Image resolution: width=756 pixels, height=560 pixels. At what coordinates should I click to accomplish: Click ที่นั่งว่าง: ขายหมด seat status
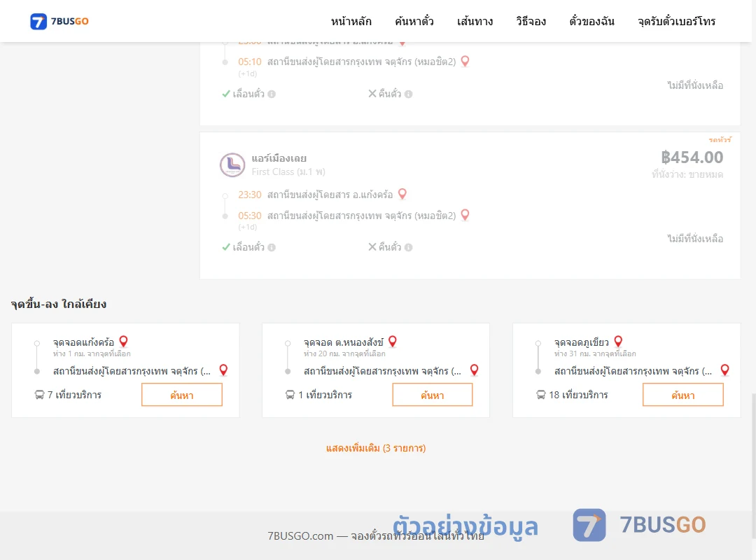[x=687, y=174]
